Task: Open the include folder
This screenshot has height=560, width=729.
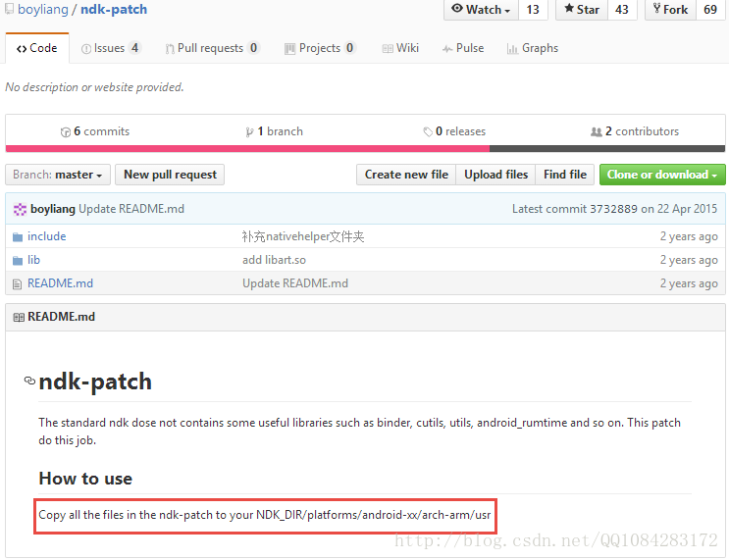Action: 46,236
